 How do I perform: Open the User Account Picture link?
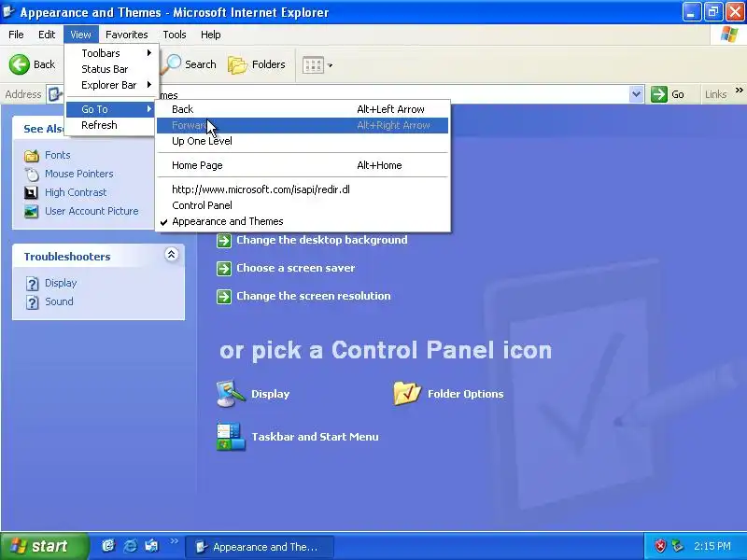pyautogui.click(x=92, y=211)
